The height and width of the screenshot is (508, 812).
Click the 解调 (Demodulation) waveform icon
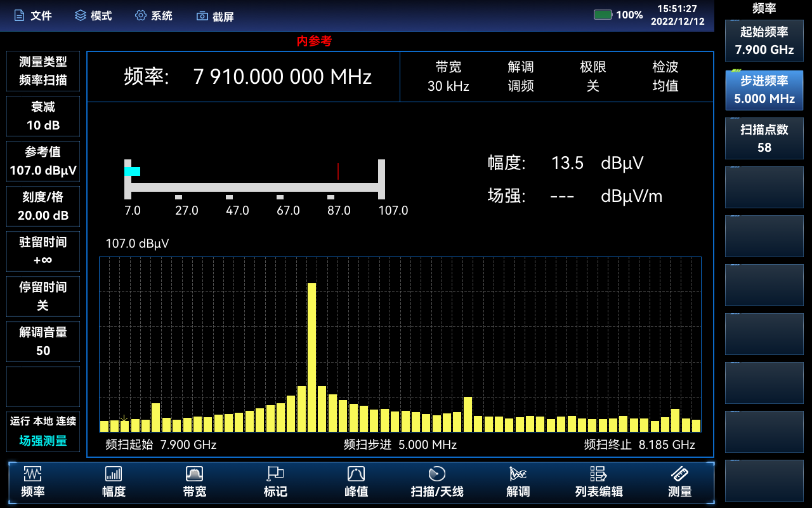[517, 481]
